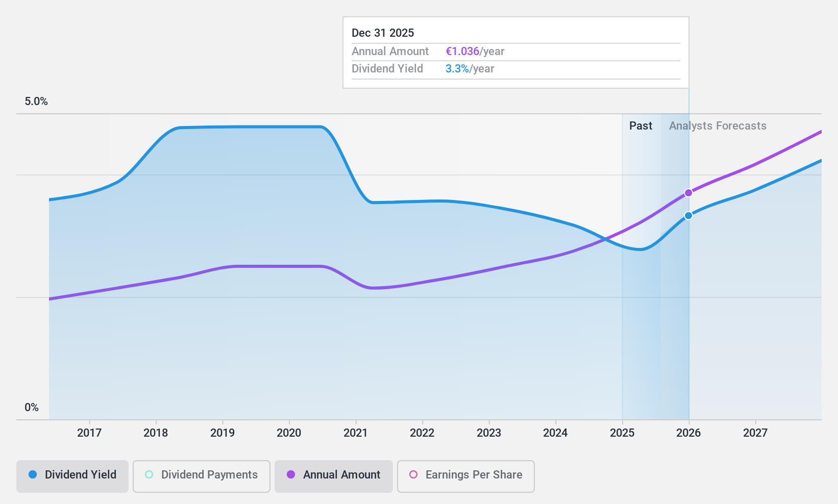Click the 2025 axis label
Screen dimensions: 838x504
(622, 433)
